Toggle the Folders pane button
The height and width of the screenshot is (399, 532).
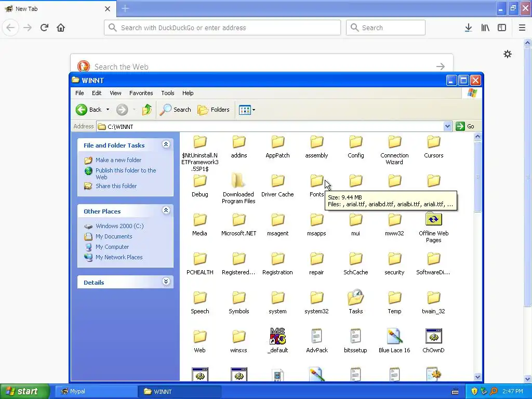214,110
